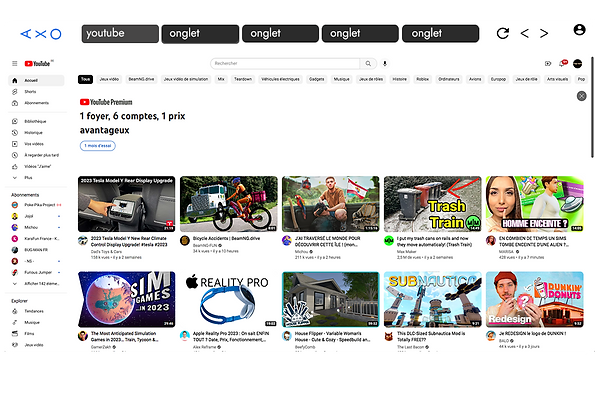Open À regarder plus tard

tap(36, 155)
